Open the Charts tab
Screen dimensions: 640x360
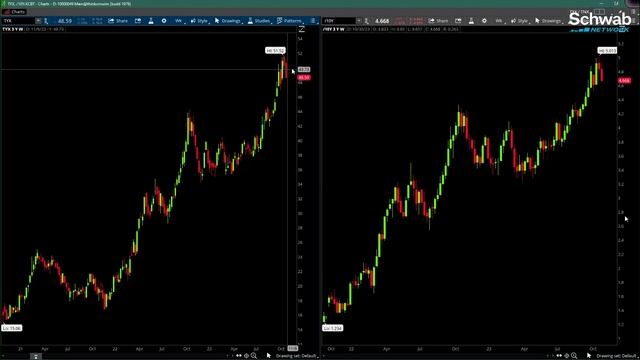(x=14, y=12)
